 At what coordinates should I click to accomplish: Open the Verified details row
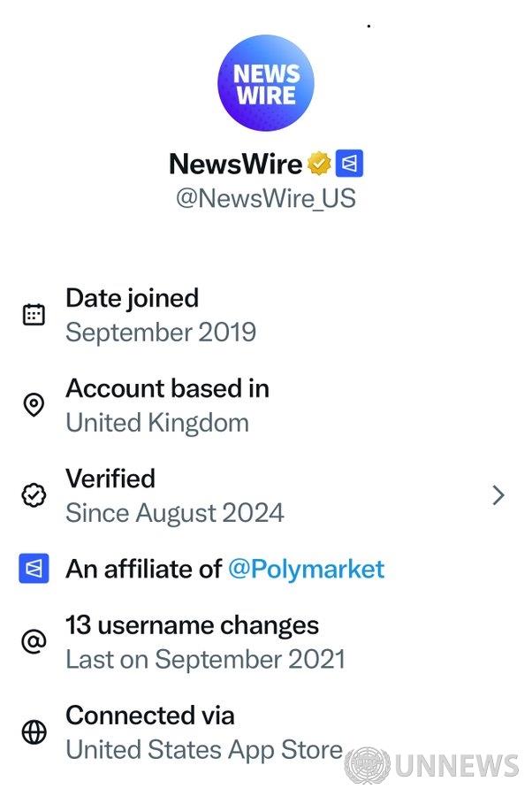pos(175,495)
